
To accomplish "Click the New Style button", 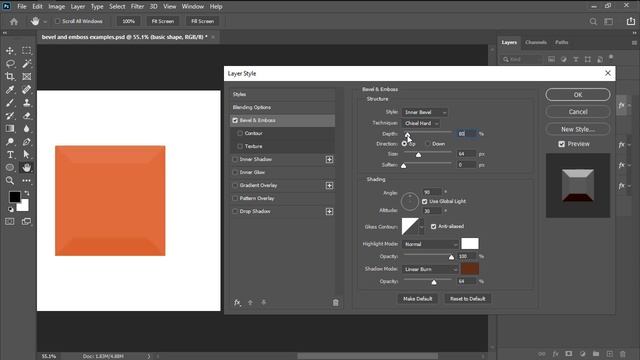I will tap(578, 129).
